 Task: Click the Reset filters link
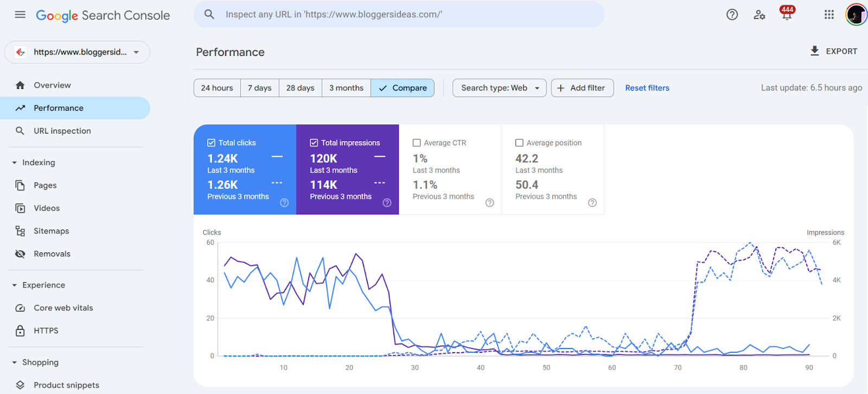pyautogui.click(x=647, y=88)
